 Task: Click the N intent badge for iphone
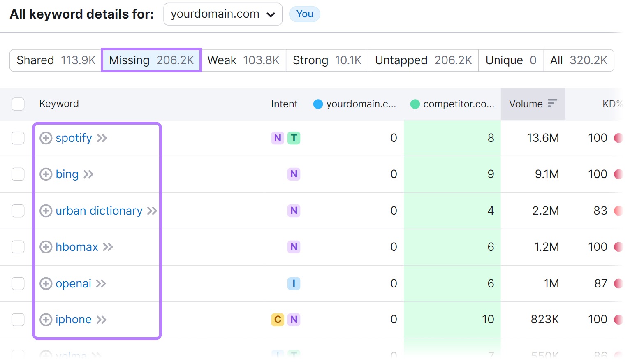(294, 320)
